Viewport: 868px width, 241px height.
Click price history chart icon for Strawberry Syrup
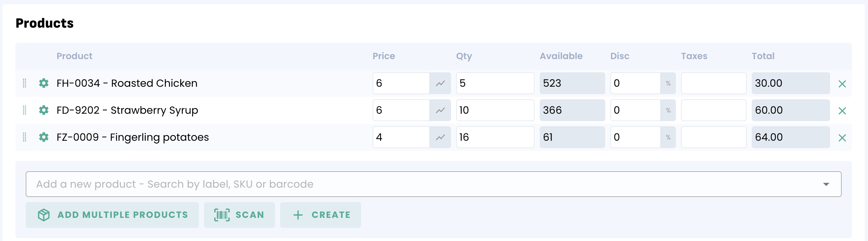coord(440,110)
